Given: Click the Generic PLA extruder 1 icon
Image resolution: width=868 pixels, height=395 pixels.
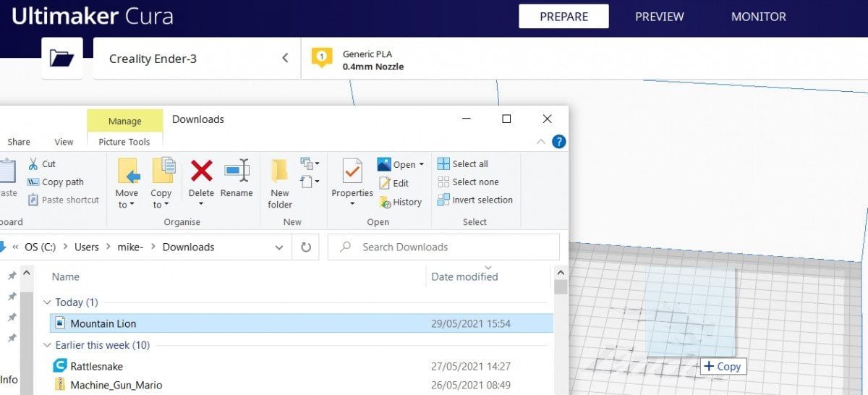Looking at the screenshot, I should point(322,58).
